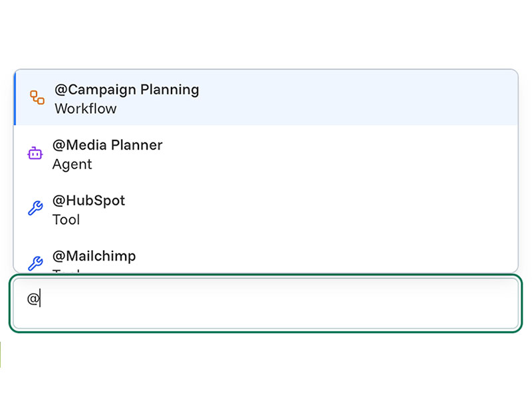The width and height of the screenshot is (532, 399).
Task: Choose @Media Planner from the suggestions
Action: [x=107, y=145]
